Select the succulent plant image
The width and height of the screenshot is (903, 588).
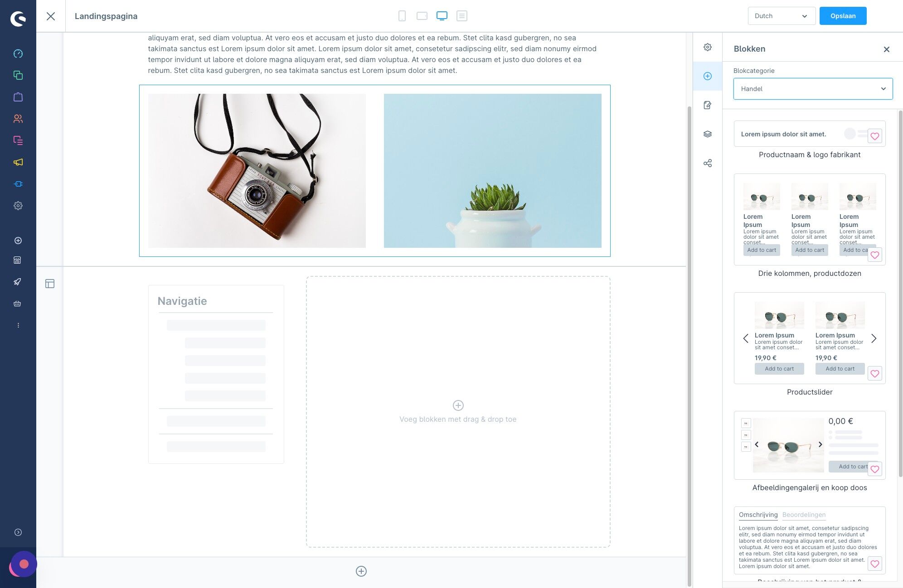493,171
